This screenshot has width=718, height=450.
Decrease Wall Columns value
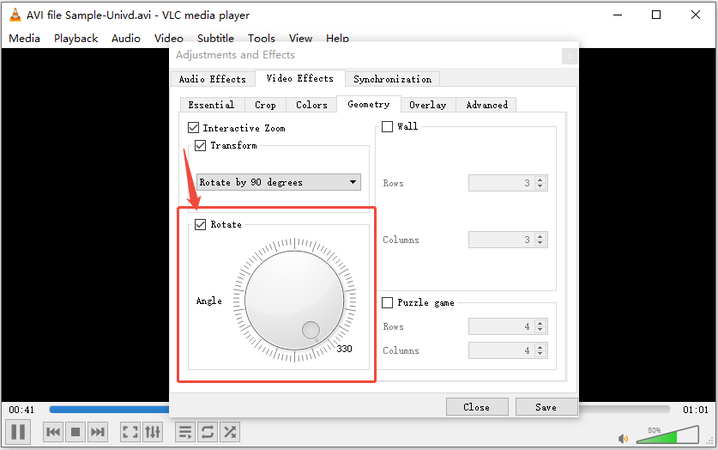coord(540,243)
